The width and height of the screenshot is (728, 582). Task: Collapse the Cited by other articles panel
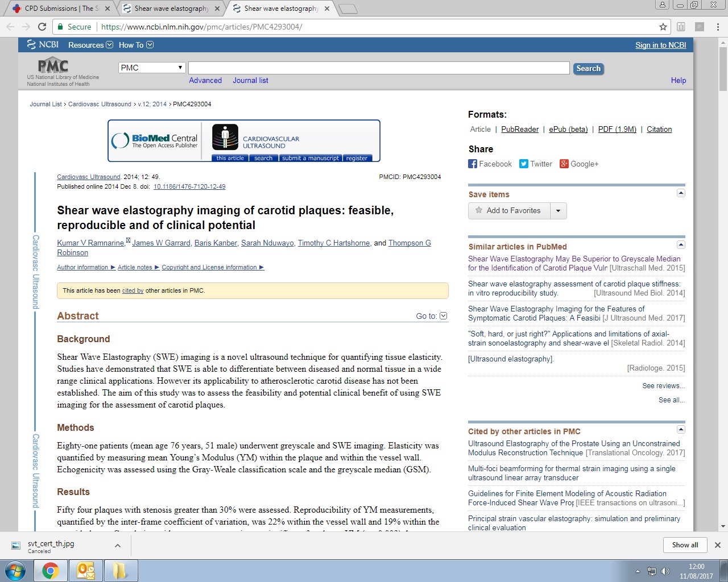(681, 430)
